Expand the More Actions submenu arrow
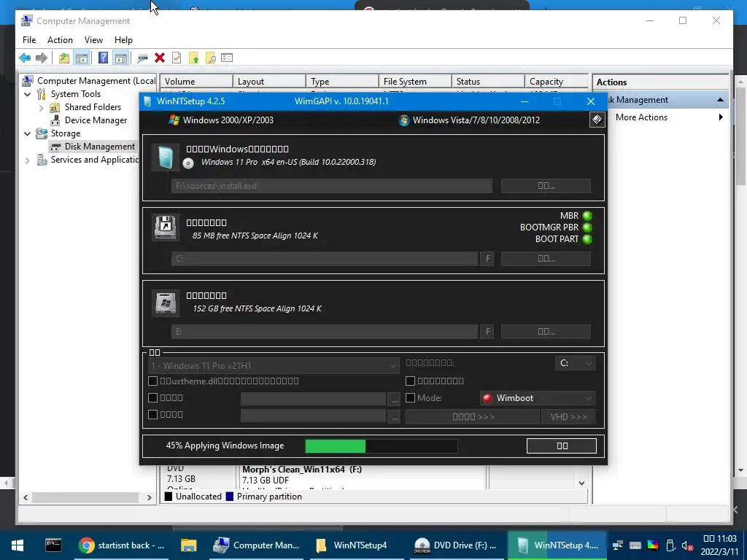This screenshot has height=560, width=747. coord(720,117)
